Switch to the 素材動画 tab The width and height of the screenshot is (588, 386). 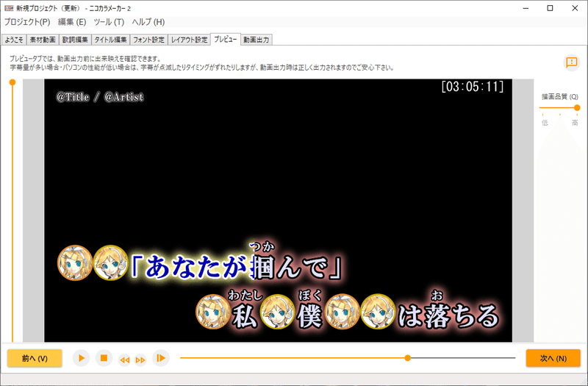coord(43,40)
